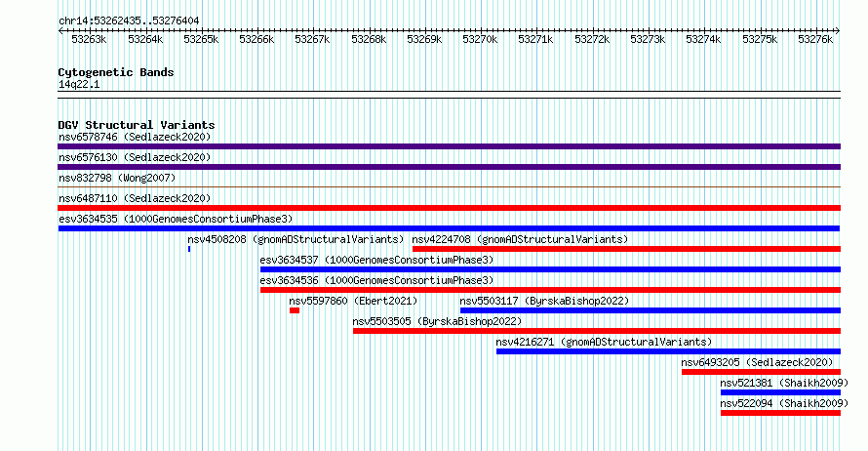This screenshot has width=868, height=451.
Task: Click the nsv6576130 (Sedlazeck2020) label
Action: pyautogui.click(x=135, y=157)
